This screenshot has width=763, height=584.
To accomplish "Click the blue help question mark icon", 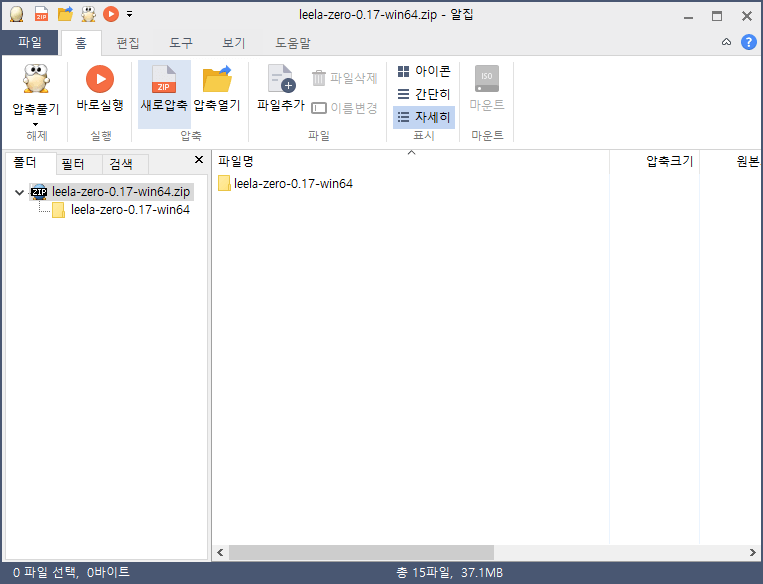I will point(748,42).
